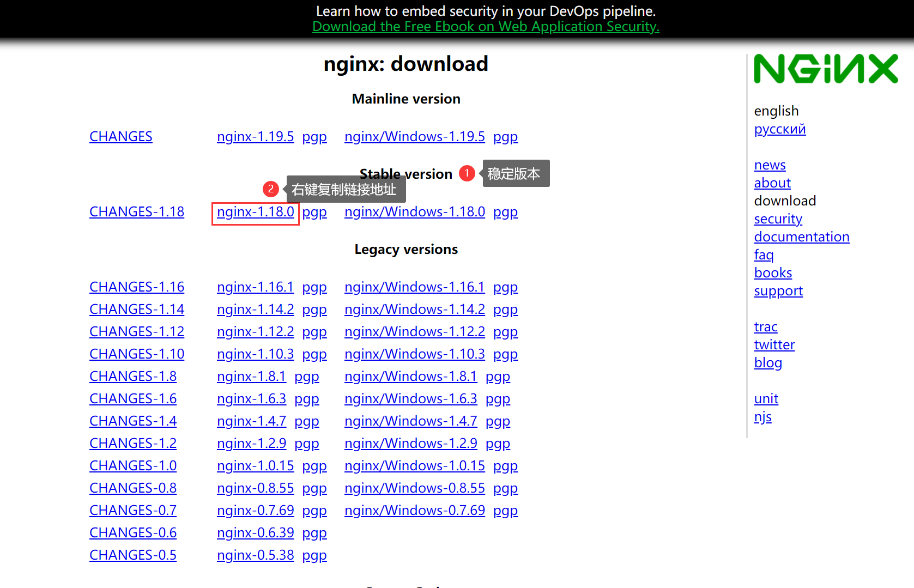
Task: Download nginx/Windows-0.7.69
Action: coord(415,510)
